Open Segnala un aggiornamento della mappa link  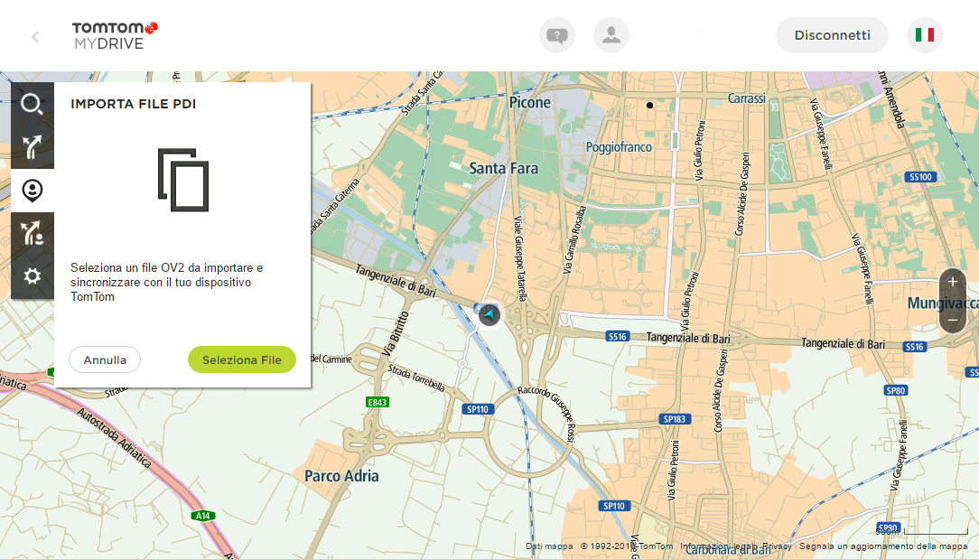pos(883,546)
